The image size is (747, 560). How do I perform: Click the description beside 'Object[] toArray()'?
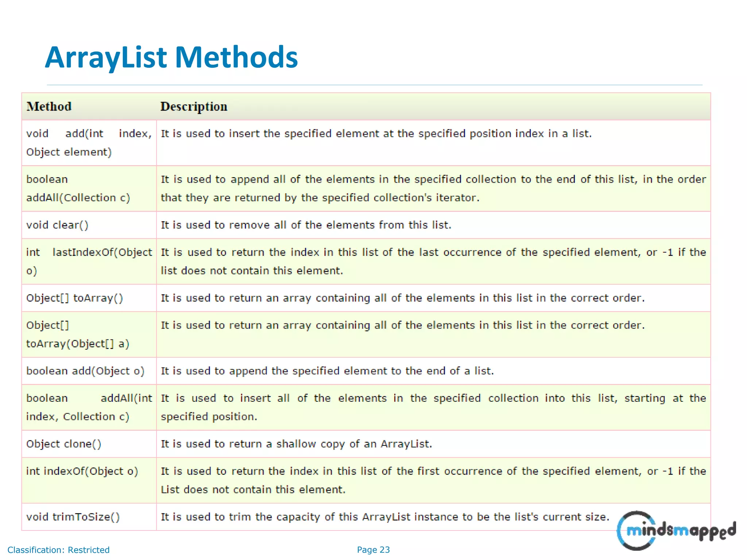coord(403,298)
